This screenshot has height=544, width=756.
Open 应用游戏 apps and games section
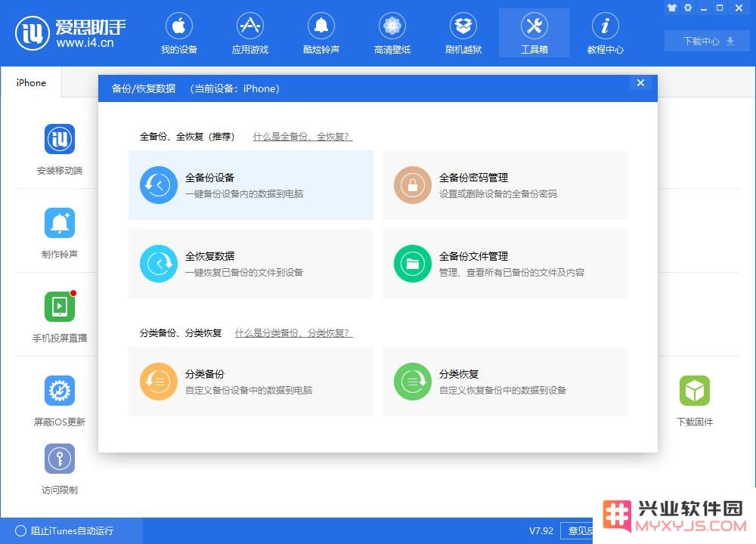[x=249, y=33]
